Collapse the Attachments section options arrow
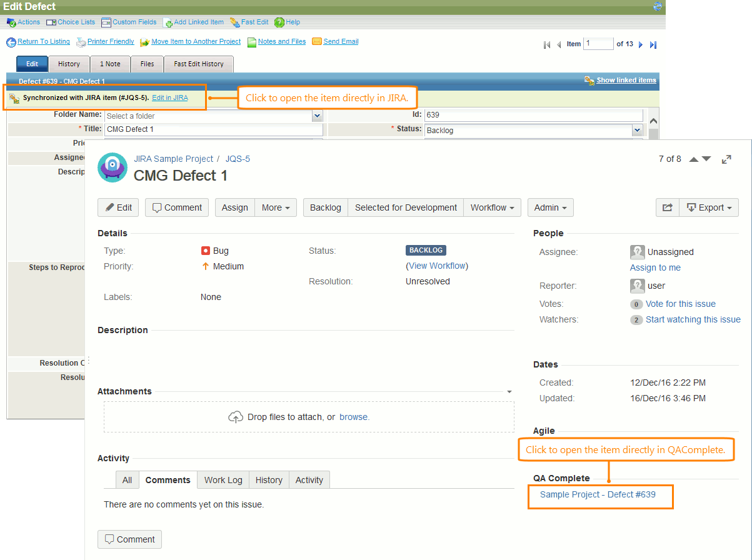Screen dimensions: 752x560 point(509,392)
